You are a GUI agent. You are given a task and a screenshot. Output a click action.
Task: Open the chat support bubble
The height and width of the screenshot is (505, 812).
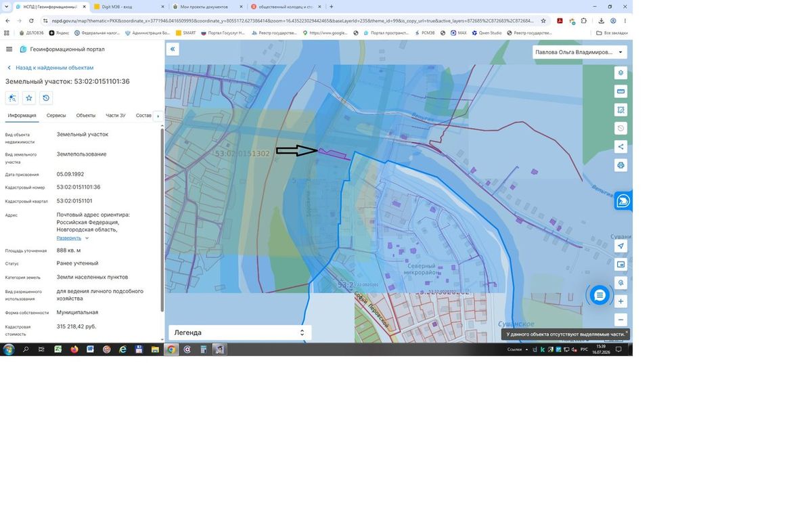click(x=599, y=295)
